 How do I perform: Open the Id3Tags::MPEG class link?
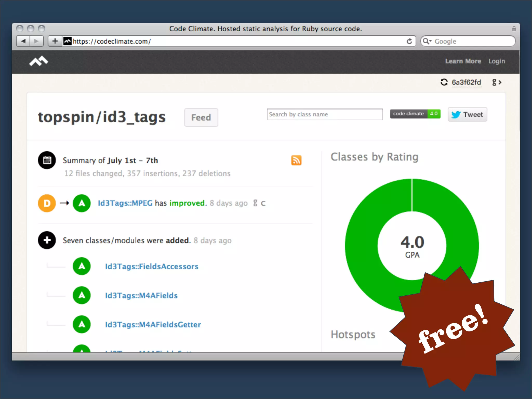tap(125, 203)
